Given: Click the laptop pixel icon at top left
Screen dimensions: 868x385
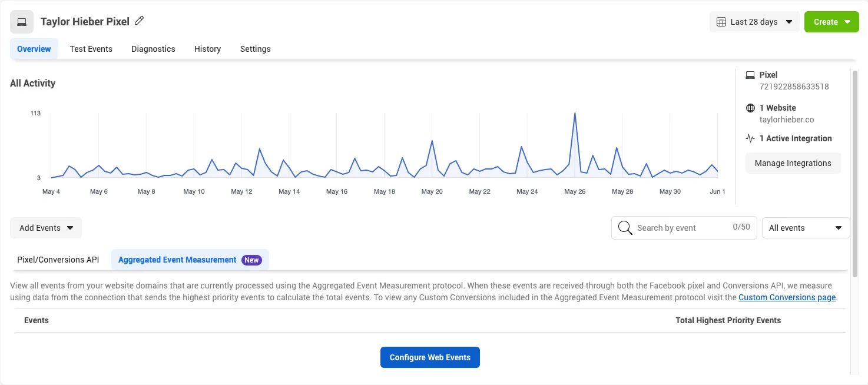Looking at the screenshot, I should tap(22, 22).
